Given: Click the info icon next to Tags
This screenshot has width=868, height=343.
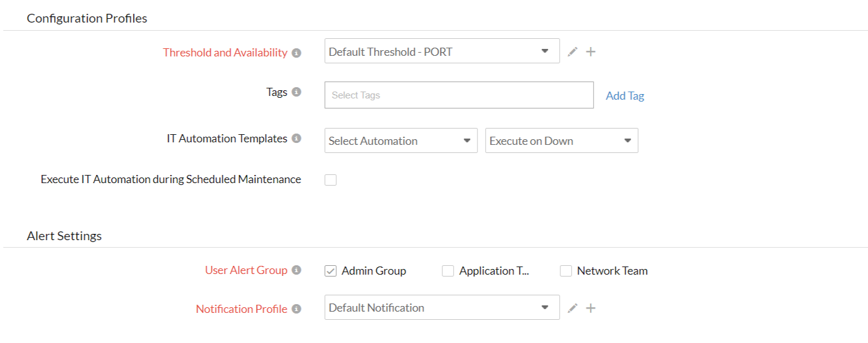Looking at the screenshot, I should point(297,92).
